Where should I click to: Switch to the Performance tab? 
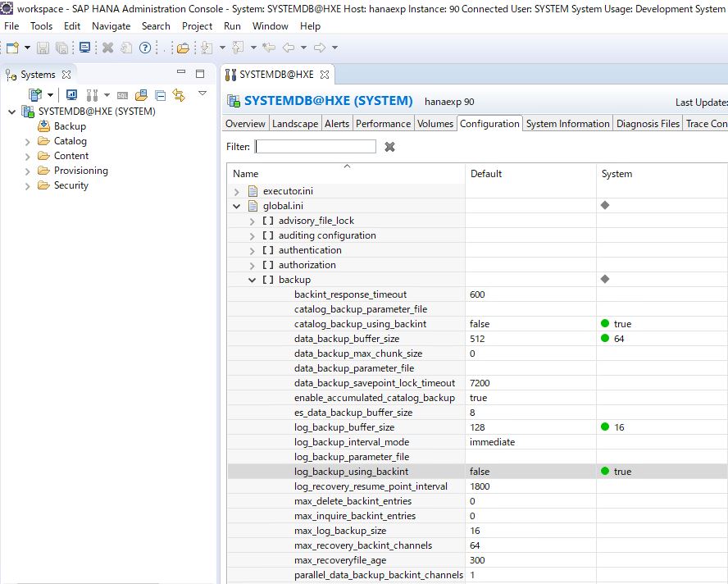tap(383, 124)
